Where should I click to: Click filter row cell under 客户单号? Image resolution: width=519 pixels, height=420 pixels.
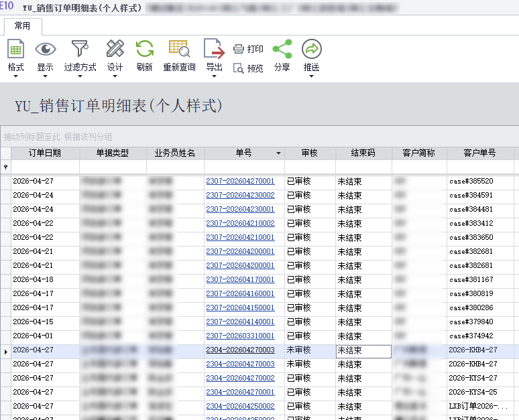click(x=480, y=167)
